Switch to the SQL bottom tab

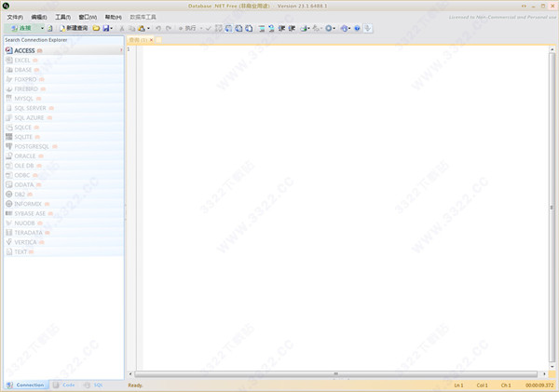point(93,385)
